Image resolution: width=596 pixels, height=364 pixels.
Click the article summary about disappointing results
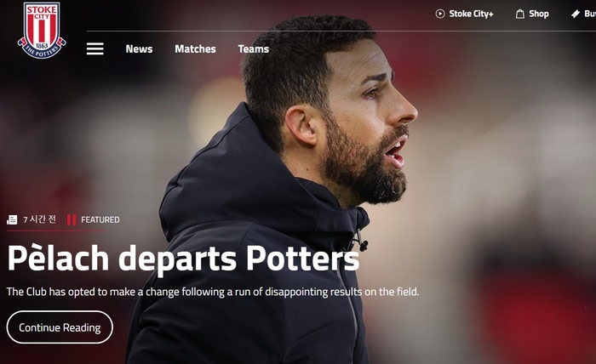coord(213,292)
